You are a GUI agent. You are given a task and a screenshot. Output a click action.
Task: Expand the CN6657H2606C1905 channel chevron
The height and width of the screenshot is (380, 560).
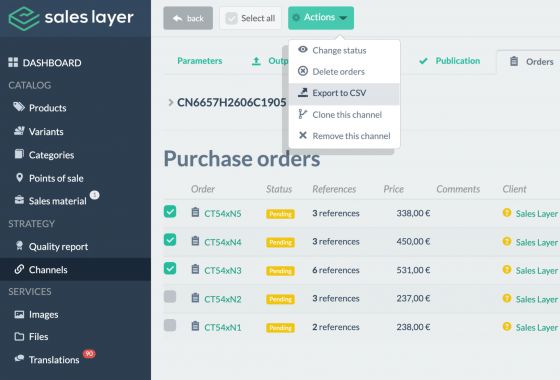click(171, 102)
